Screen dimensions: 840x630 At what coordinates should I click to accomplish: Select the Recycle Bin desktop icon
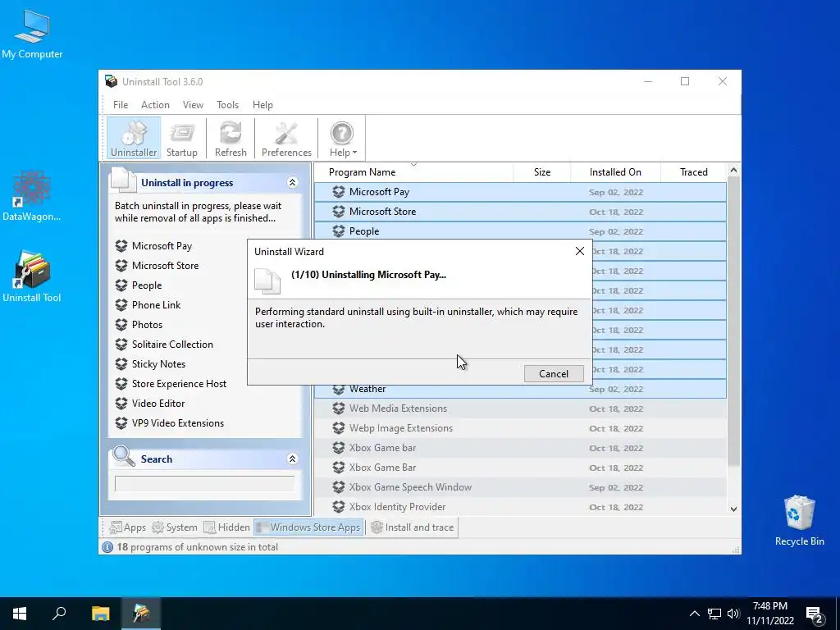pos(799,521)
